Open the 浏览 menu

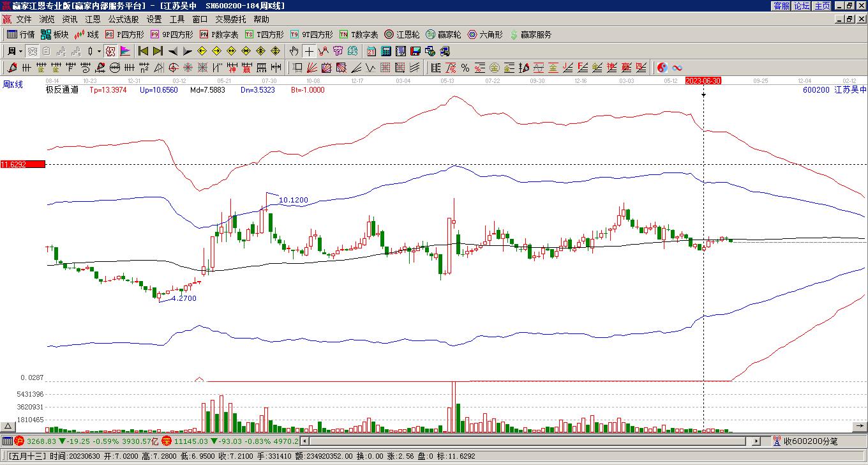tap(47, 19)
